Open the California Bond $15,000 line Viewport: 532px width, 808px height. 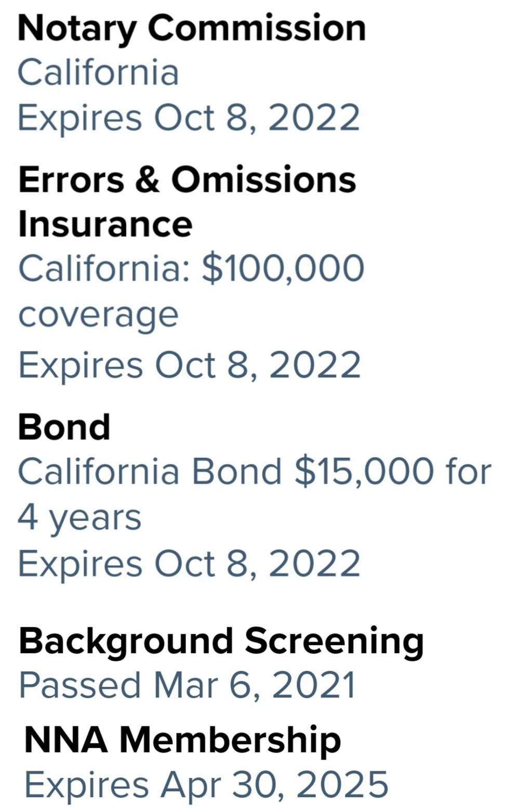pos(255,472)
